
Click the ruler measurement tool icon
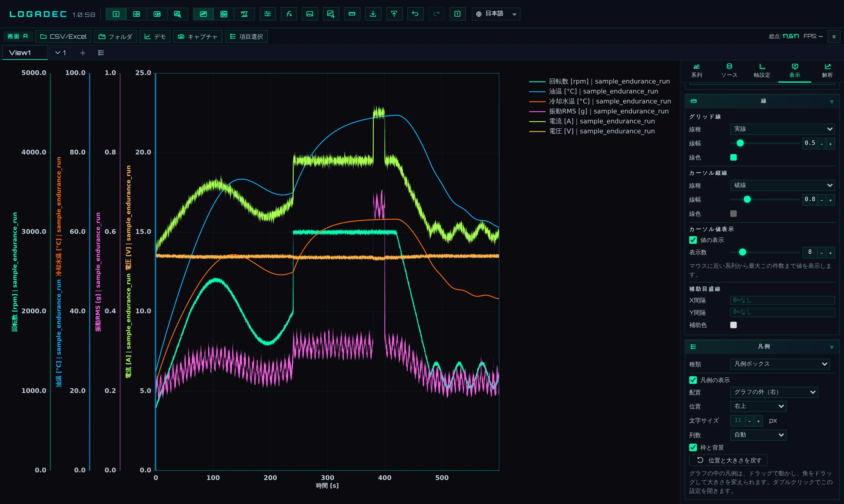tap(352, 14)
